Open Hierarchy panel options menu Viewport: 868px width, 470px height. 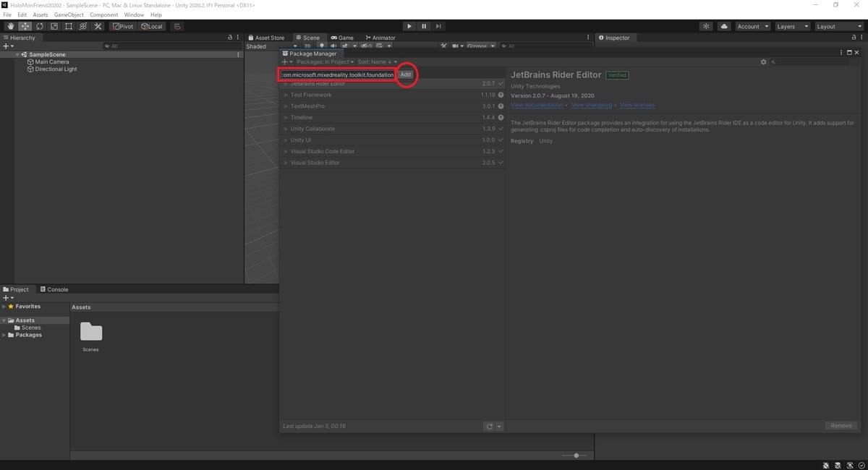click(x=238, y=38)
